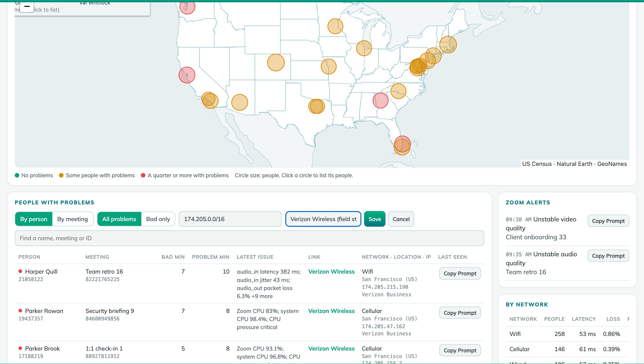Select the Wifi row in By Network
The width and height of the screenshot is (644, 364).
[x=567, y=334]
